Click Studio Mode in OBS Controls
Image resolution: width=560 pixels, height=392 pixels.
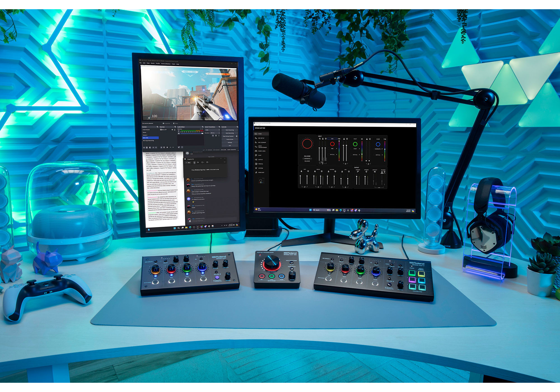[x=230, y=139]
